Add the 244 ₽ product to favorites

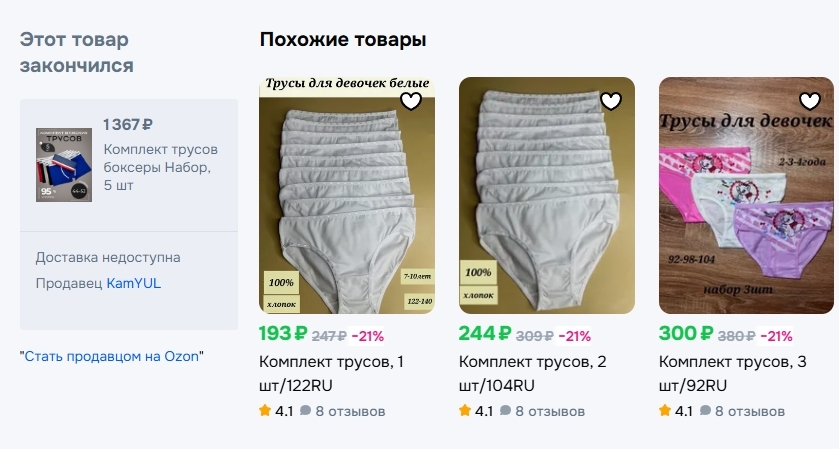(x=610, y=101)
